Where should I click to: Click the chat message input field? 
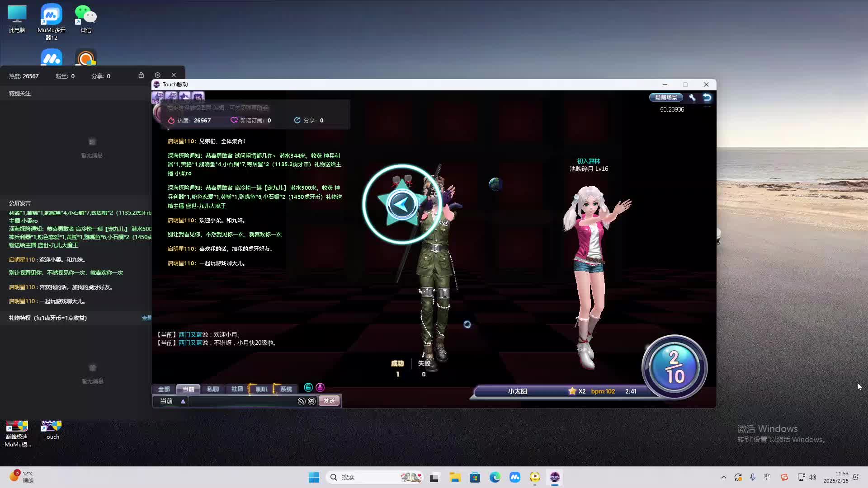pos(242,401)
